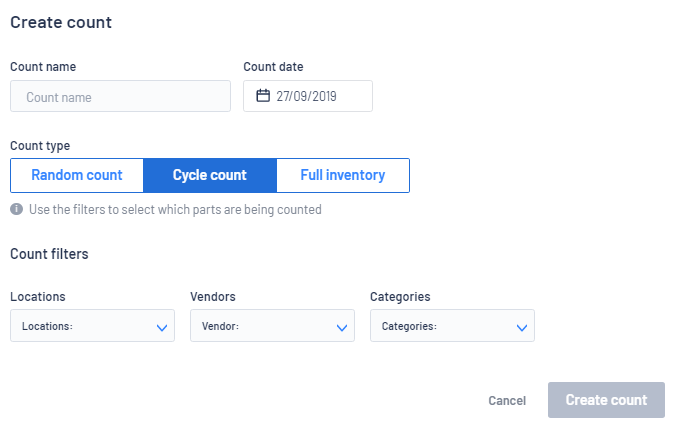This screenshot has height=433, width=676.
Task: Click the filters hint text
Action: pos(175,210)
